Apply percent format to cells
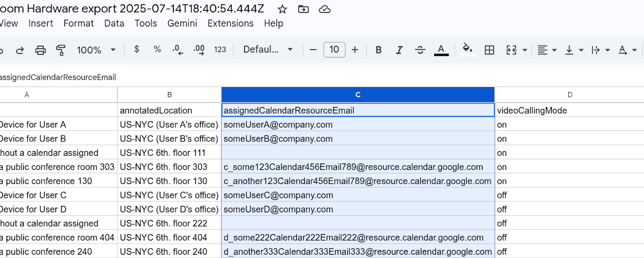 (x=157, y=49)
